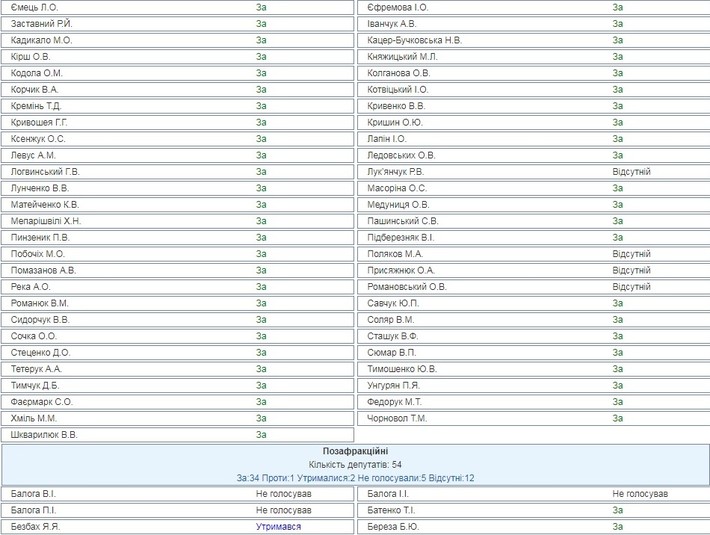Select deputy Княжицький М.Л.
Viewport: 710px width, 535px height.
click(x=402, y=57)
